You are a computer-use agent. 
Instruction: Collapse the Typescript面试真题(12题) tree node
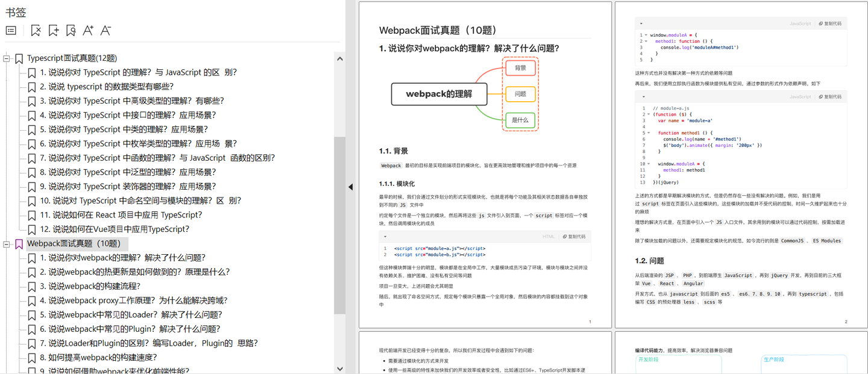(x=7, y=58)
